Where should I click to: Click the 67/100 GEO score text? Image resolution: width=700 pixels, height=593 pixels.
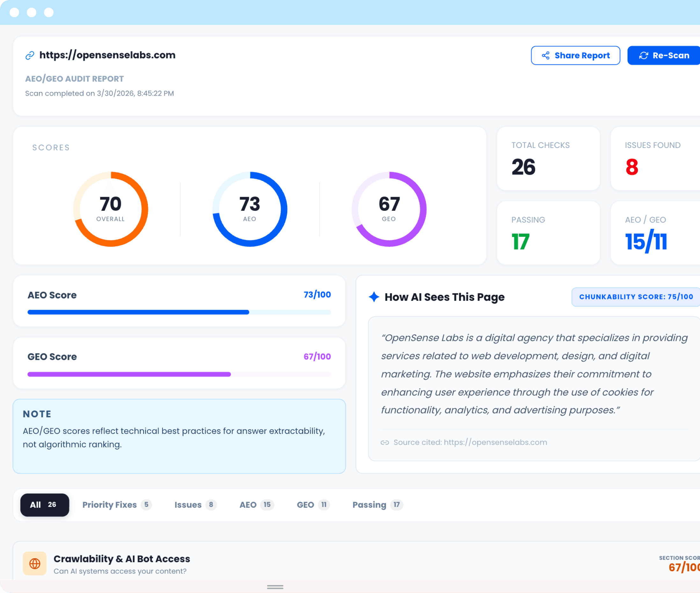tap(317, 357)
